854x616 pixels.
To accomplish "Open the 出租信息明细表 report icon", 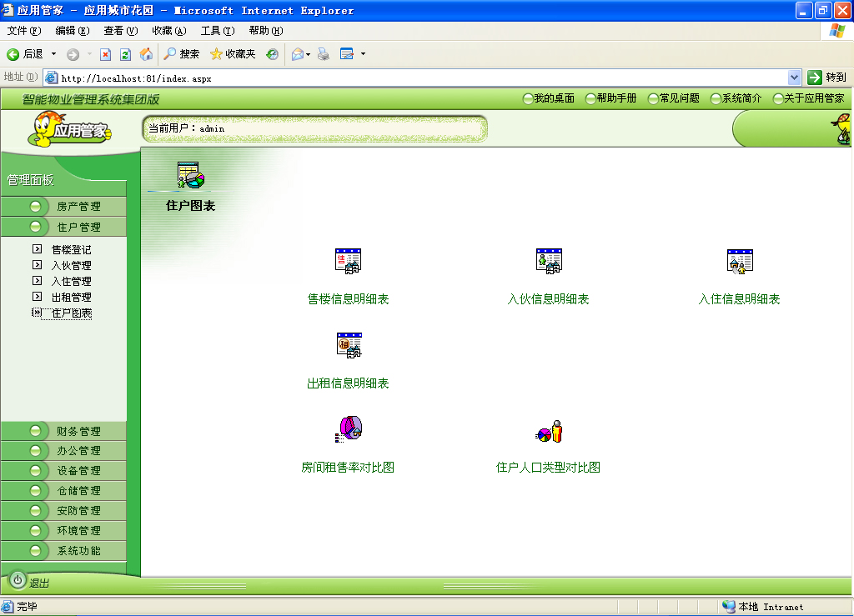I will [x=348, y=345].
